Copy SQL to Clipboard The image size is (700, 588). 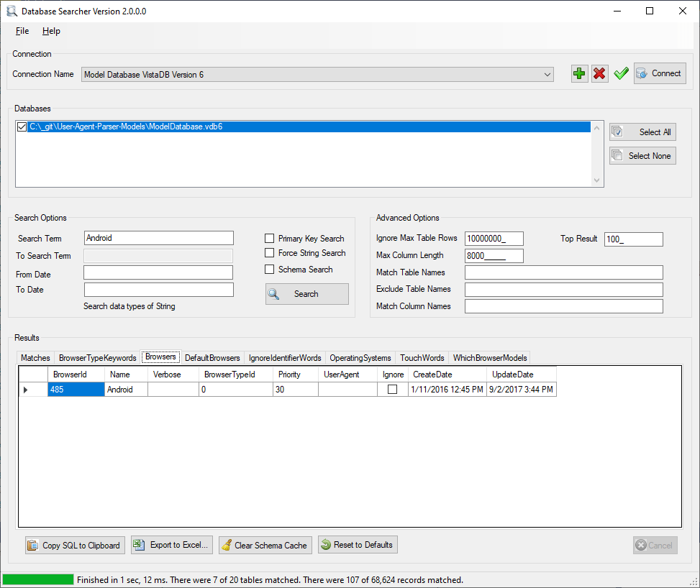[x=74, y=545]
